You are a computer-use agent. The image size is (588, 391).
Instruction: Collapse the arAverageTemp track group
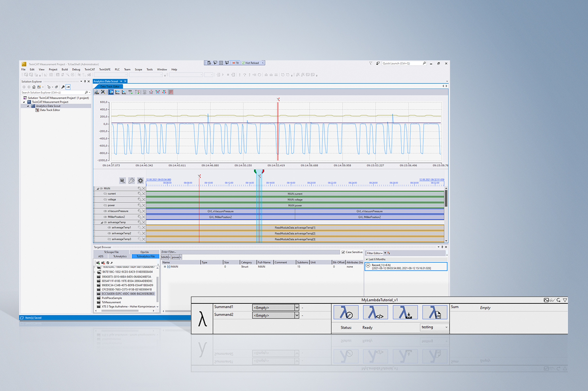tap(102, 222)
